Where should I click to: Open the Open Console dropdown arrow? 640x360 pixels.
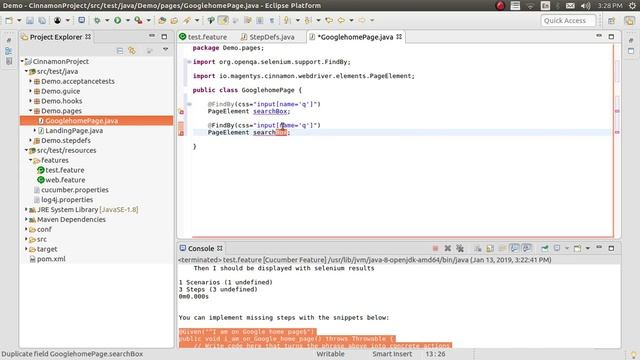point(588,249)
